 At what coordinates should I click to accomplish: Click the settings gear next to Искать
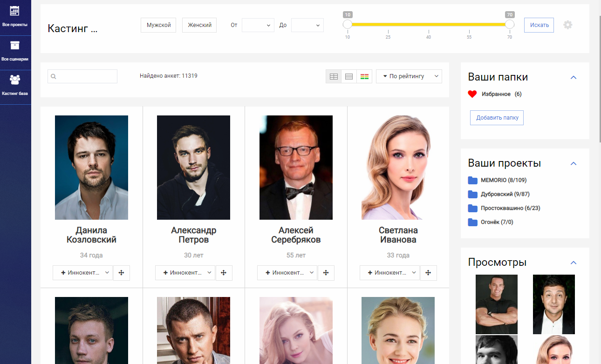(567, 25)
